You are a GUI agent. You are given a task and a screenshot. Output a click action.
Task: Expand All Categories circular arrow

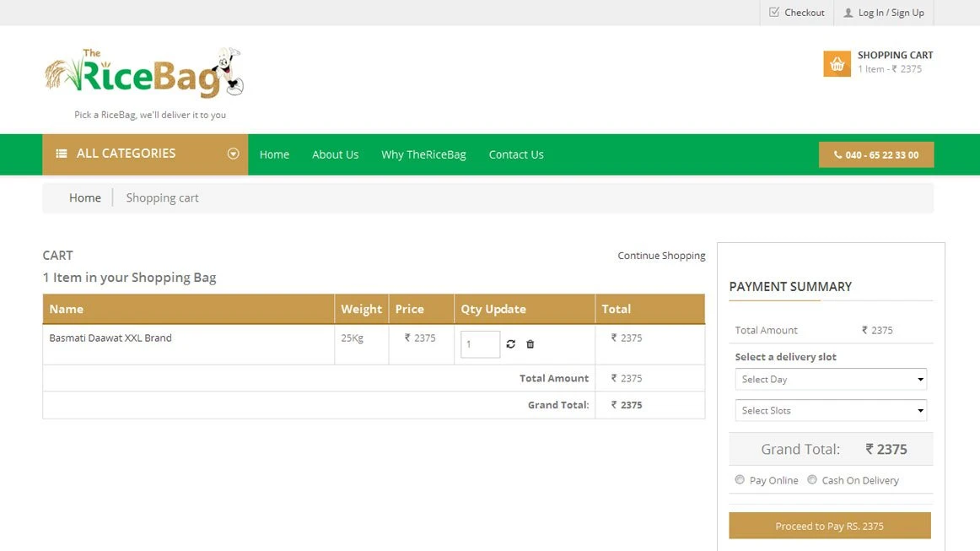234,154
